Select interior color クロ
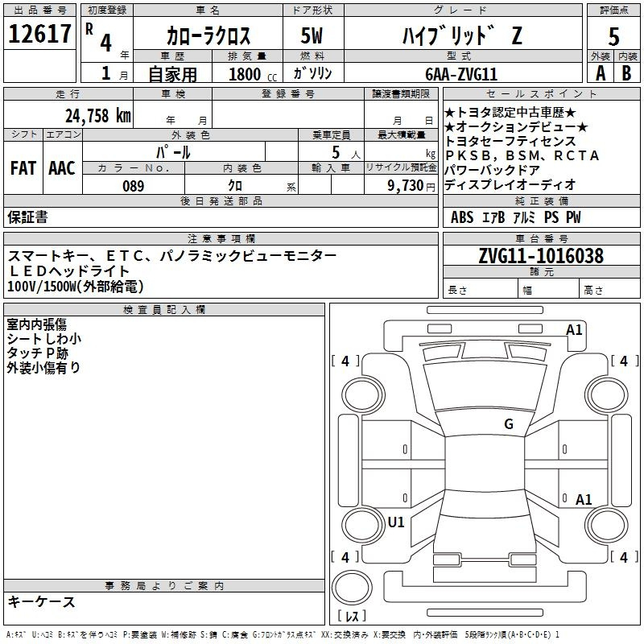Screen dimensions: 644x644 point(235,186)
